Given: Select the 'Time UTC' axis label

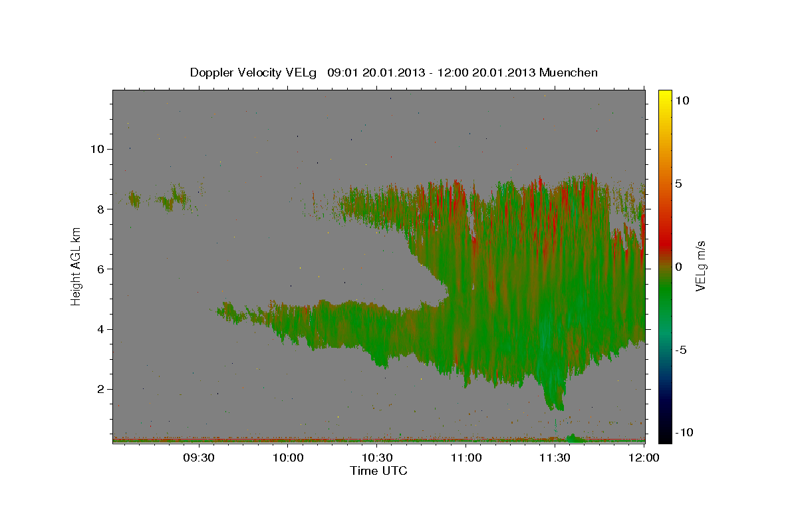Looking at the screenshot, I should pyautogui.click(x=378, y=471).
